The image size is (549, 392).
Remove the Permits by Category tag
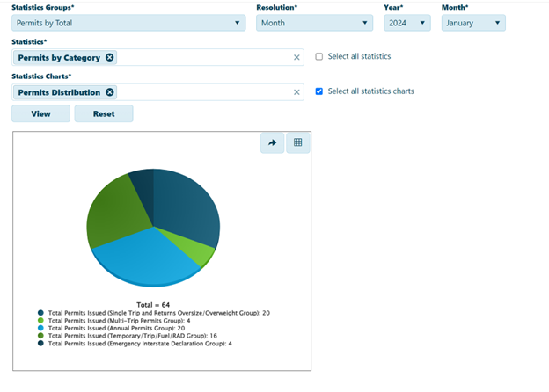(110, 57)
